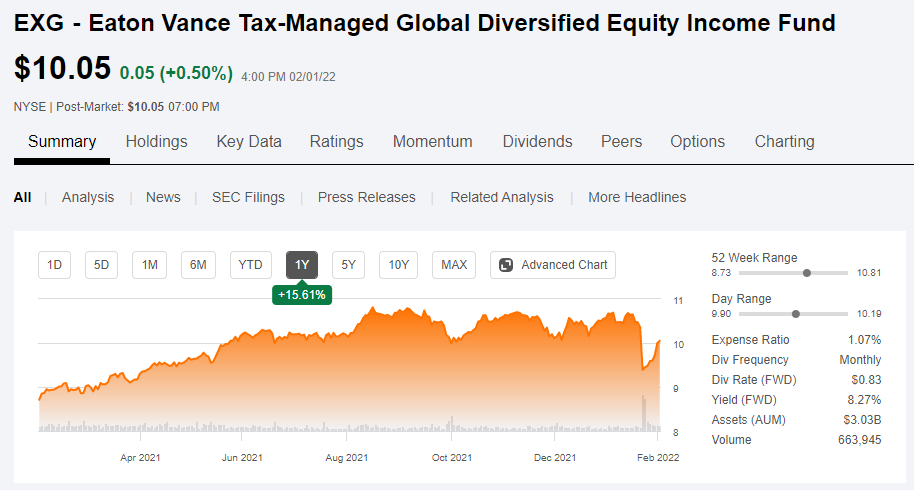
Task: Open More Headlines link
Action: pos(637,198)
